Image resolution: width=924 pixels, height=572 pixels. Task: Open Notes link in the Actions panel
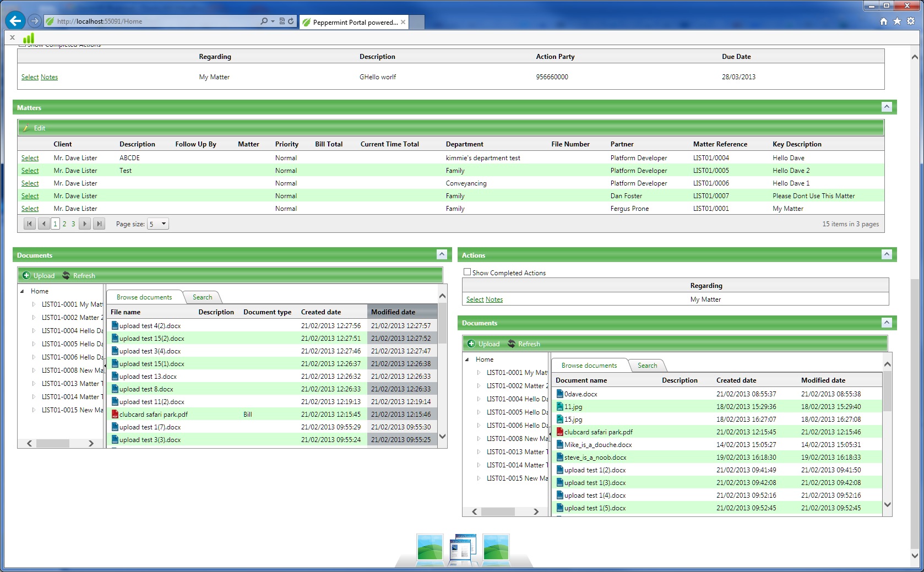pyautogui.click(x=494, y=299)
